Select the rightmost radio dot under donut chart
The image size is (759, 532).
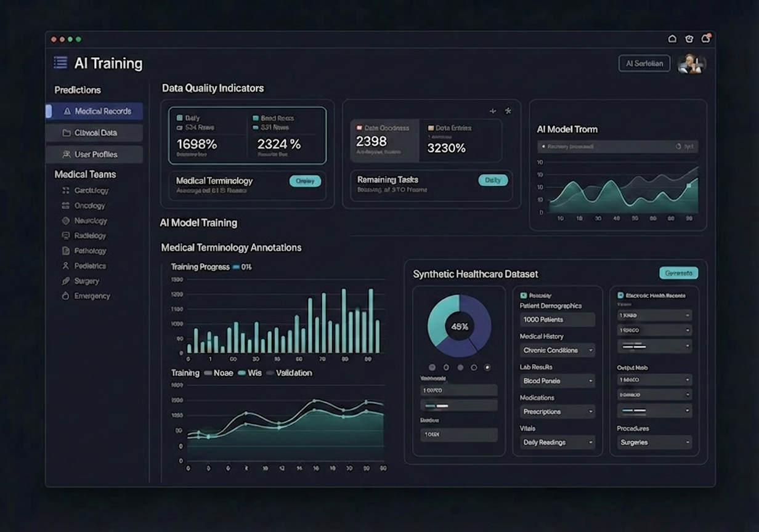[x=487, y=368]
